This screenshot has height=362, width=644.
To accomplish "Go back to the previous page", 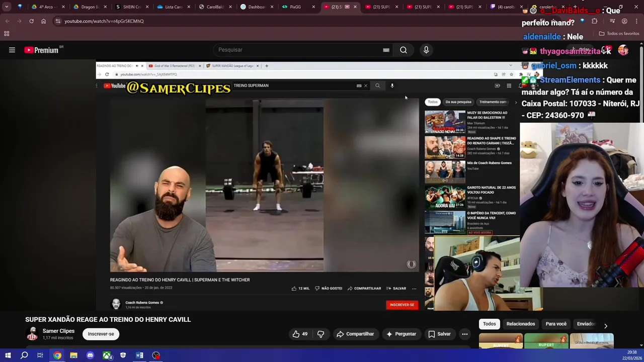I will pyautogui.click(x=7, y=21).
